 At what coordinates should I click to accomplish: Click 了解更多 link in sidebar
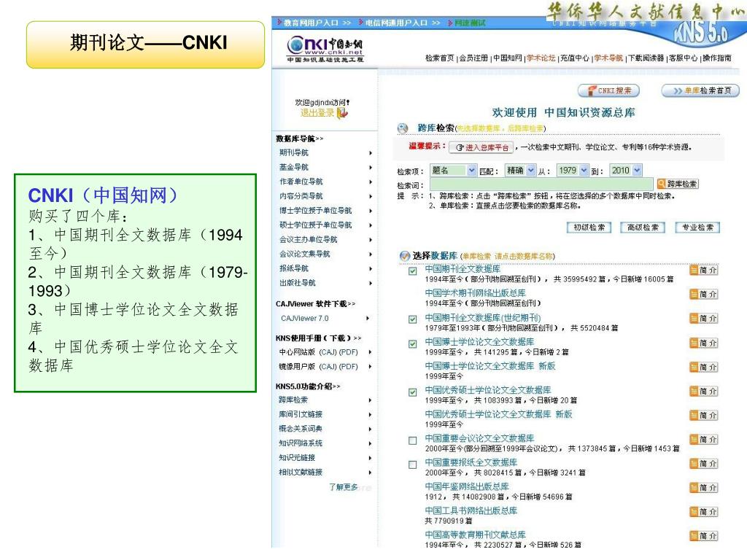click(343, 487)
